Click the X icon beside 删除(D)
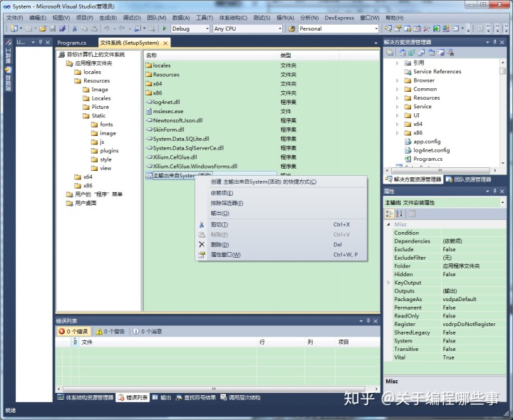The width and height of the screenshot is (513, 420). pos(202,244)
